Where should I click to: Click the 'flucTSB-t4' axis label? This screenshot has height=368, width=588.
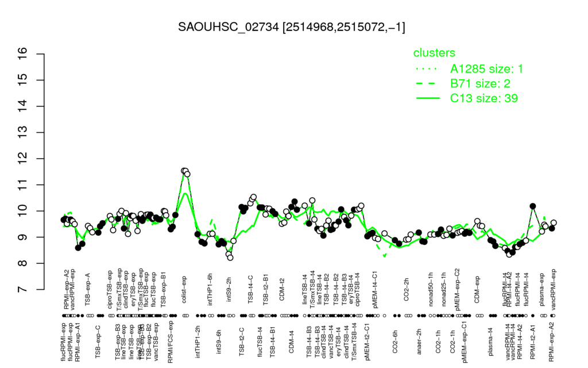point(260,342)
